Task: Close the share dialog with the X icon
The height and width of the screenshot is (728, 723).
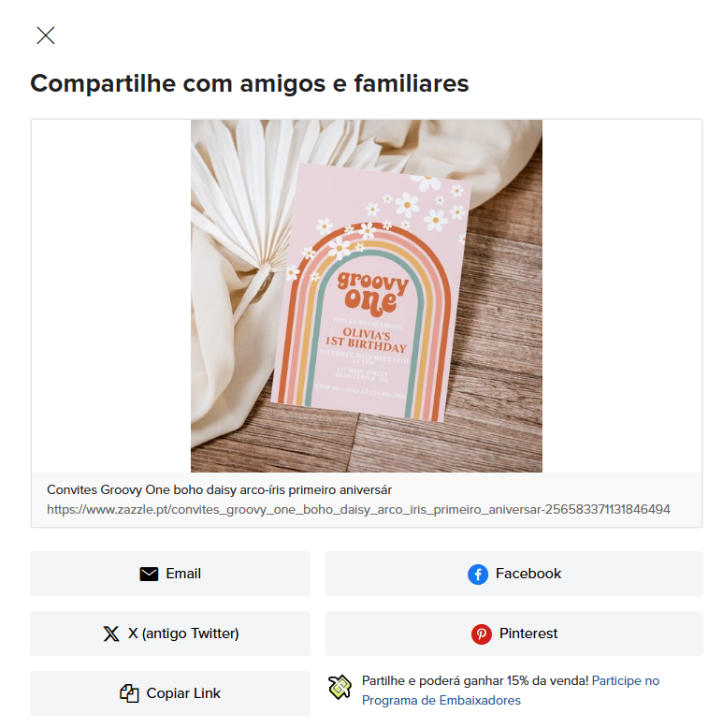Action: pos(46,36)
